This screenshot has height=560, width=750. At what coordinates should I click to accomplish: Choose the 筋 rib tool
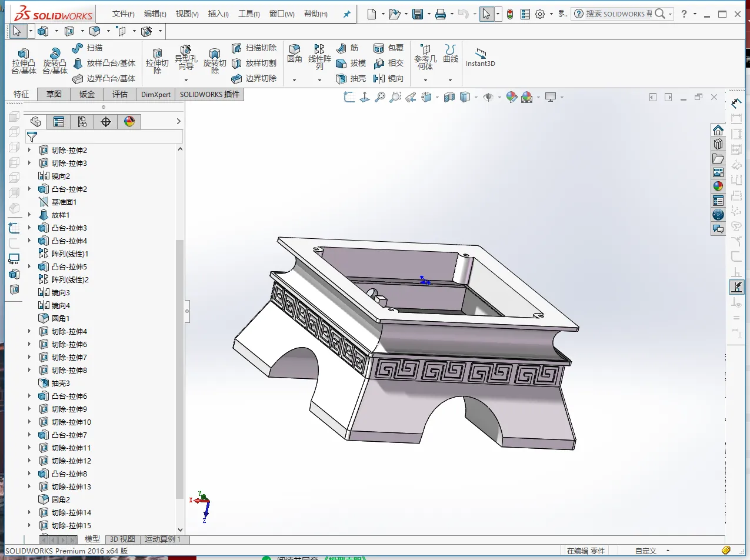347,48
